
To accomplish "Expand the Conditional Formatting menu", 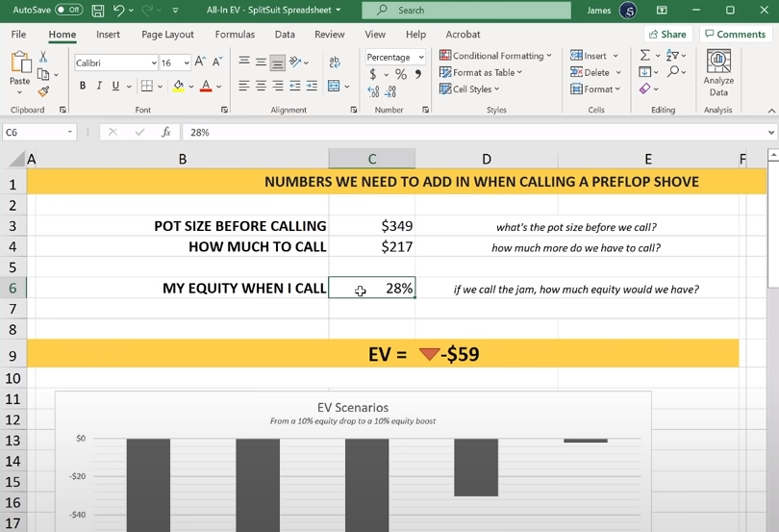I will [496, 56].
